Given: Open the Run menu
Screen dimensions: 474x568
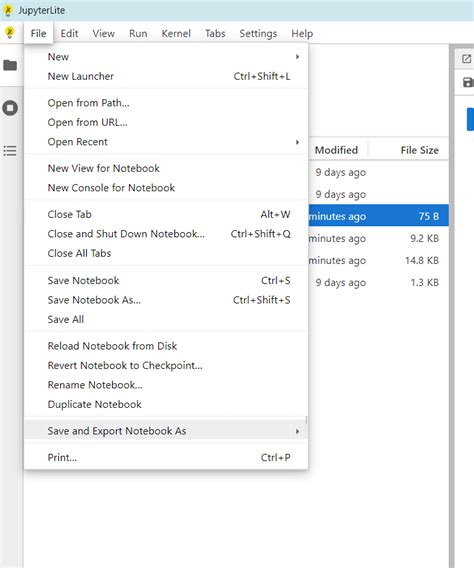Looking at the screenshot, I should click(138, 33).
